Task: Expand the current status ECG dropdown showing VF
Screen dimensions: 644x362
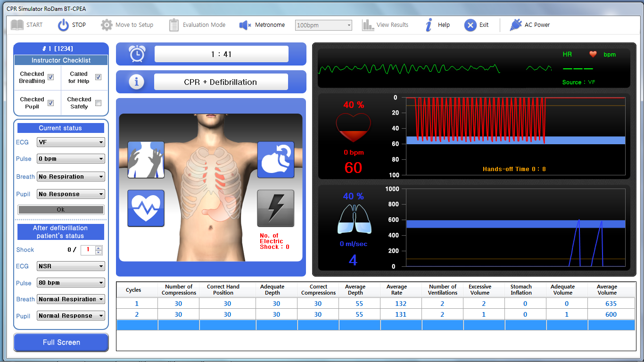Action: (x=71, y=142)
